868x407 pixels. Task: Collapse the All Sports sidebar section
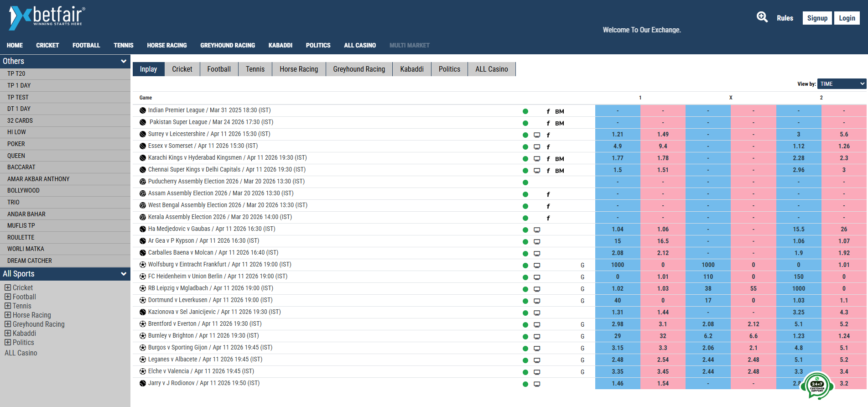coord(123,274)
